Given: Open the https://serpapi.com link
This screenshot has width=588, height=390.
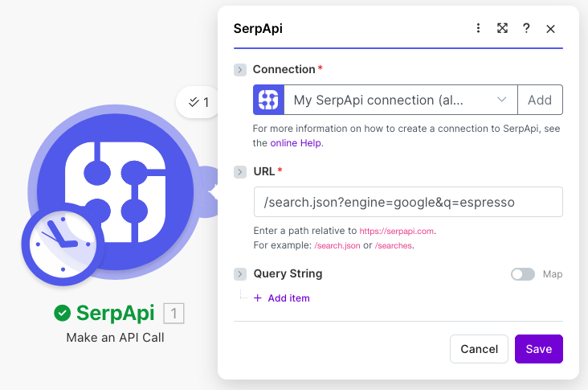Looking at the screenshot, I should tap(396, 232).
